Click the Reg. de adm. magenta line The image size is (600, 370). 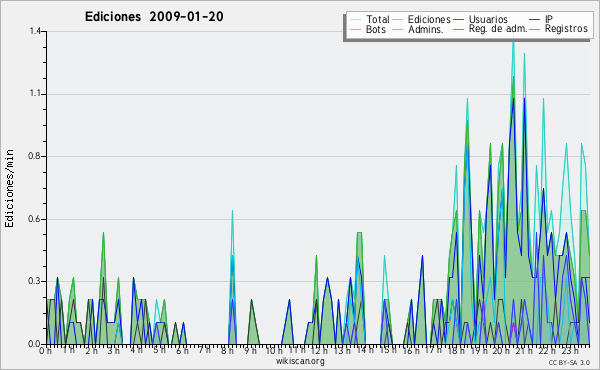(458, 29)
